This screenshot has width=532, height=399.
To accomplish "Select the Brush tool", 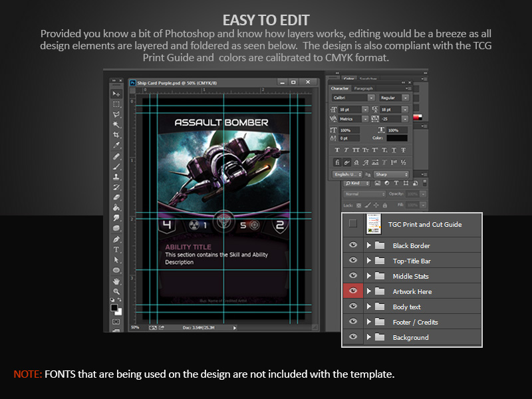I will pyautogui.click(x=116, y=167).
